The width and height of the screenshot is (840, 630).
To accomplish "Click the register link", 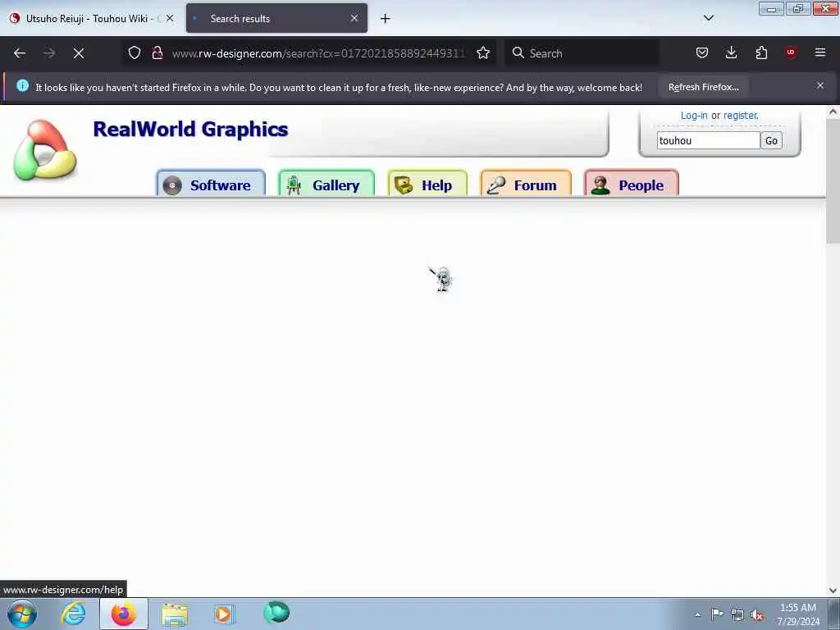I will coord(741,115).
